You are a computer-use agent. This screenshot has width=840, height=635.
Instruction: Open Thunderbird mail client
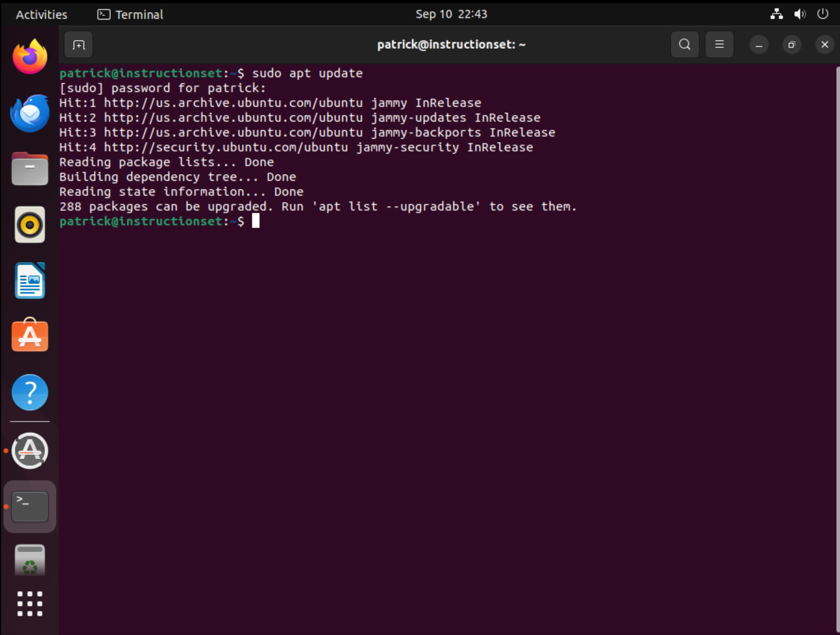(30, 113)
